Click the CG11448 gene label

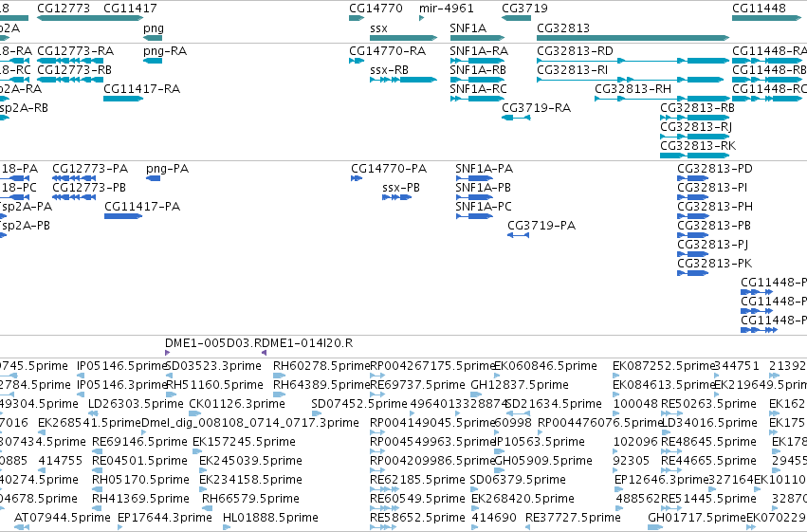759,9
